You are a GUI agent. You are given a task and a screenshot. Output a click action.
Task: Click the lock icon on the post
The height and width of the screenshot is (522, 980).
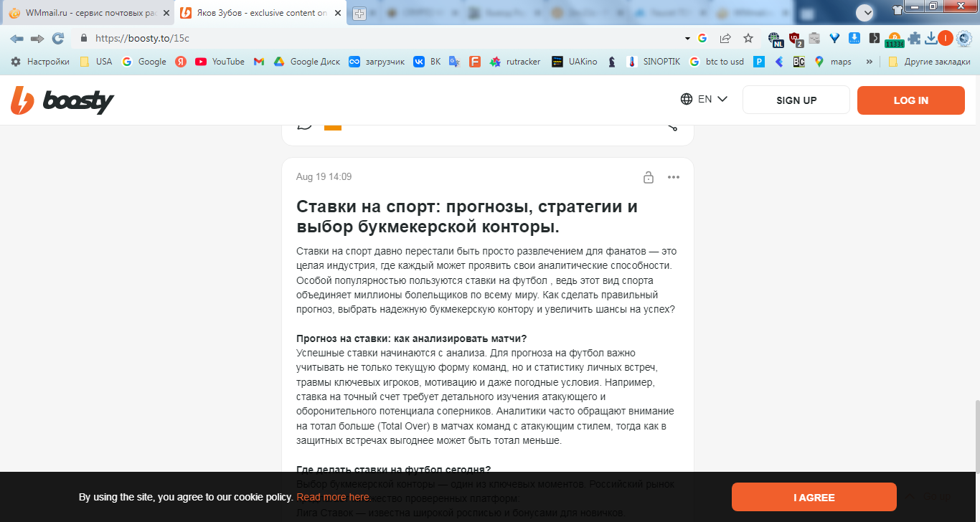point(649,177)
